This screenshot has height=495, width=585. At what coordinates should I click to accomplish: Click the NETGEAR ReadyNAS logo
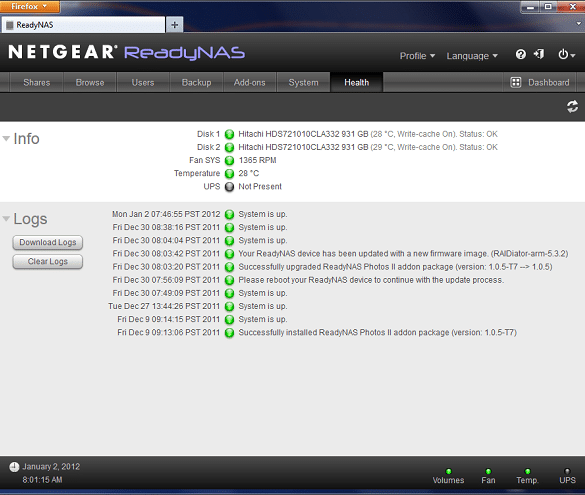(x=126, y=52)
